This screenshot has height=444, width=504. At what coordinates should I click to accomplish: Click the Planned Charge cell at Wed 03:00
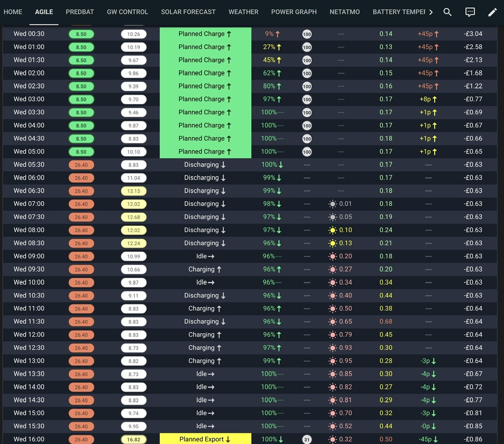[x=206, y=99]
